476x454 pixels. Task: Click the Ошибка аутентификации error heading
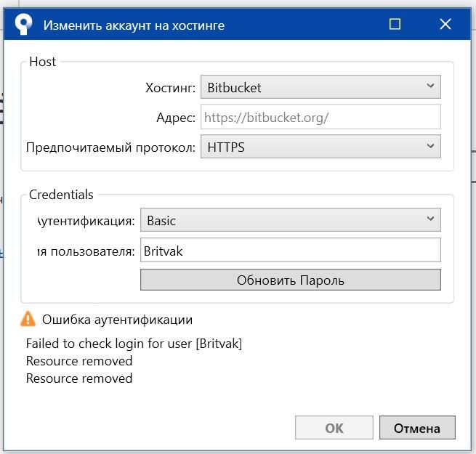pos(117,320)
